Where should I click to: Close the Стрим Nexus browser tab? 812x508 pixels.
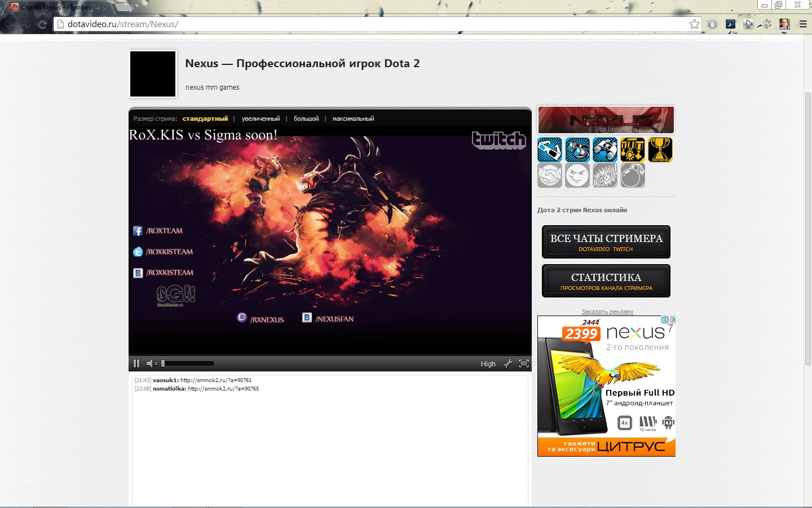[104, 7]
